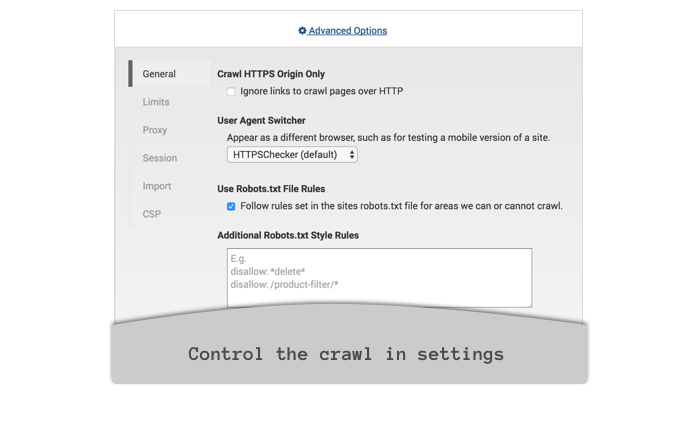Click the 'Appear as a different browser' description
696x431 pixels.
point(388,138)
